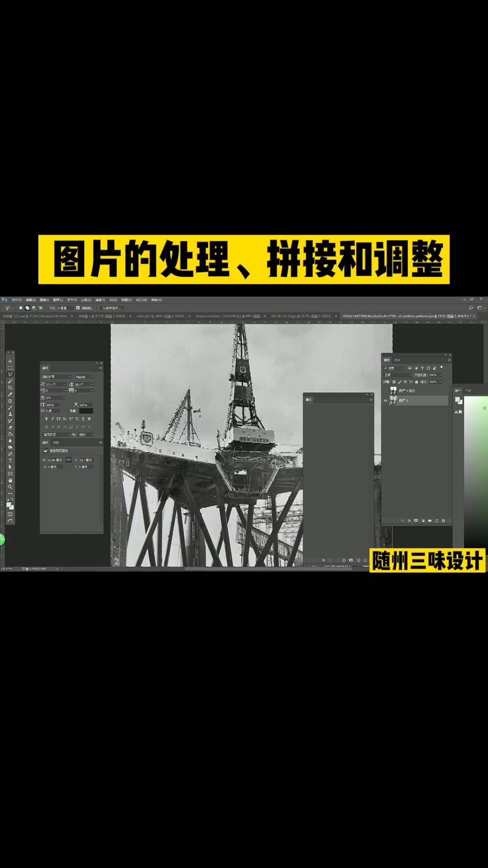This screenshot has width=488, height=868.
Task: Select the Move tool
Action: point(10,361)
